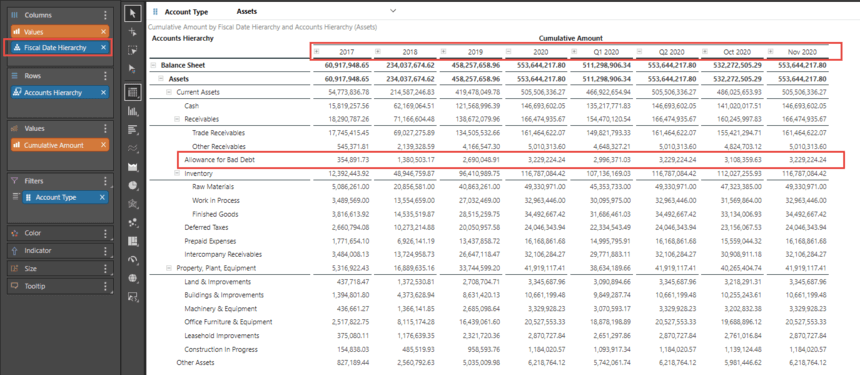Switch to globe map visualization
Viewport: 860px width, 375px height.
(132, 278)
